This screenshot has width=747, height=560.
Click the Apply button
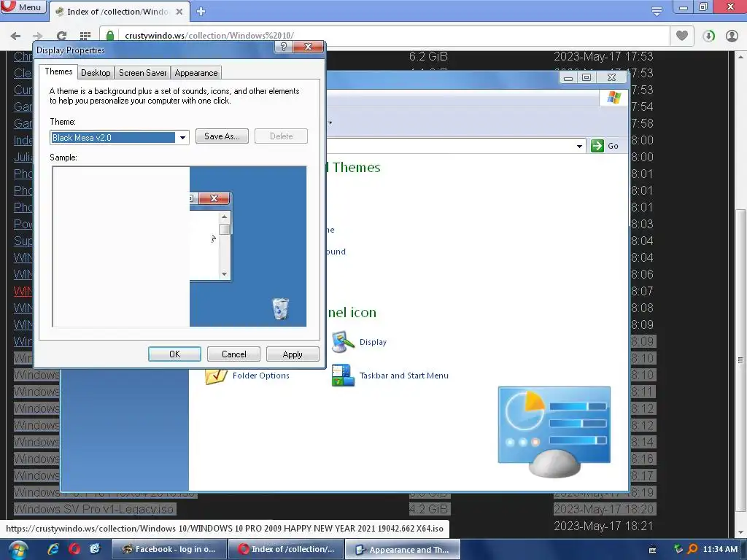[x=293, y=354]
